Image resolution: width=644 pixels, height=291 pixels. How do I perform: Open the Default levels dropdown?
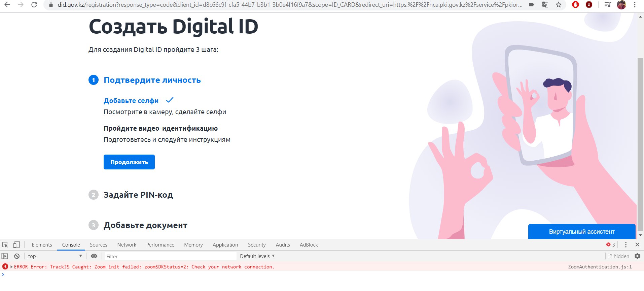[257, 256]
